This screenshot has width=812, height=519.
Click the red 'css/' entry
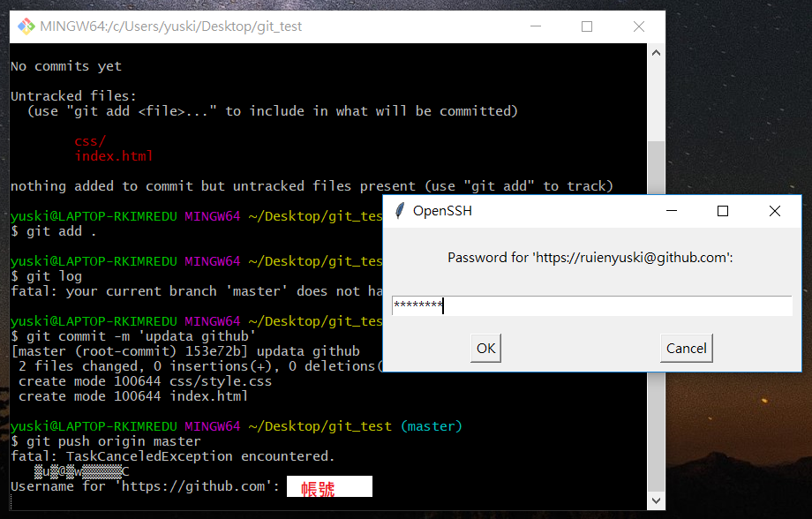(x=90, y=141)
